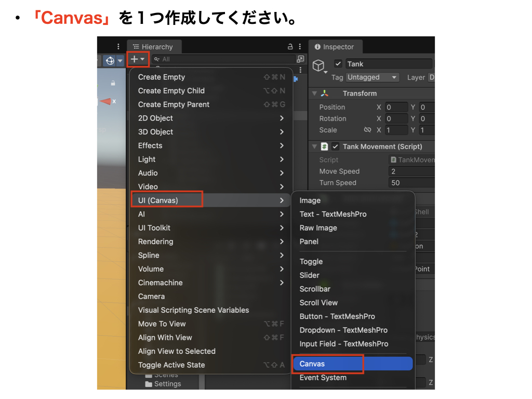Click the Transform component icon

325,94
